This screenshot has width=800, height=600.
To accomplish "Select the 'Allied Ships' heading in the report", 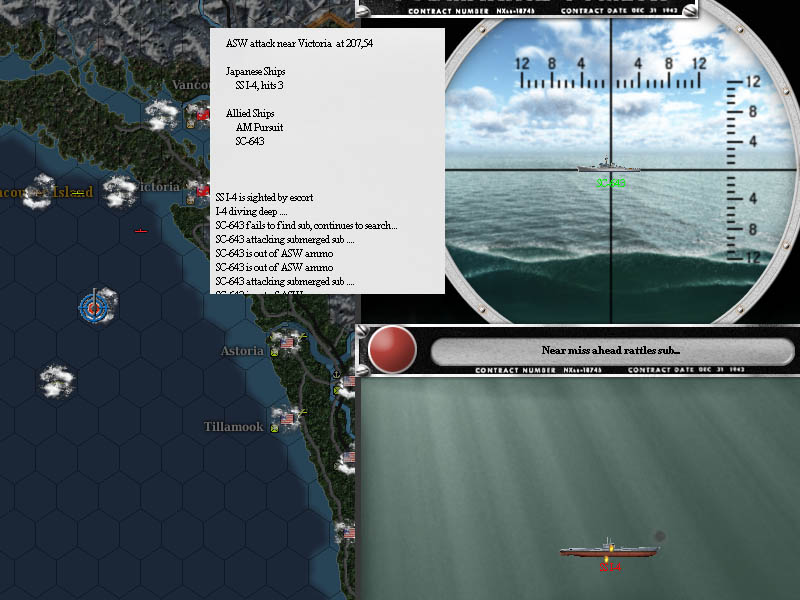I will coord(250,113).
